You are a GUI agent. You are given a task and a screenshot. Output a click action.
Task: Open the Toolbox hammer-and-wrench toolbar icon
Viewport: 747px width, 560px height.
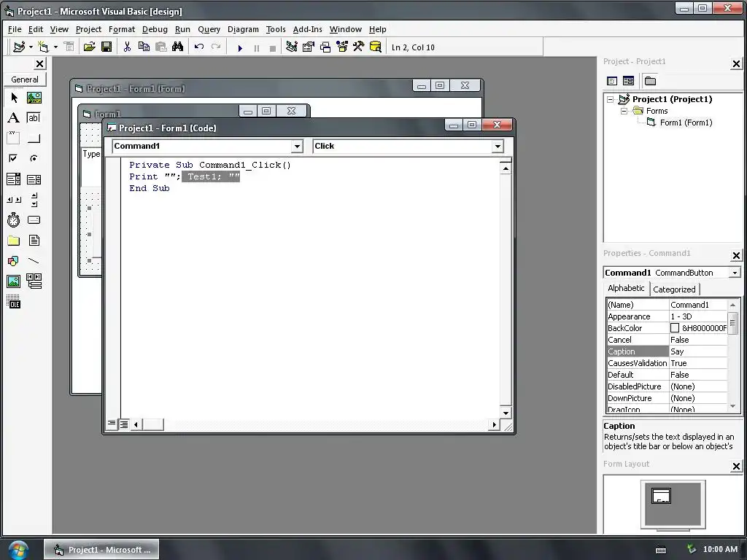pos(358,47)
